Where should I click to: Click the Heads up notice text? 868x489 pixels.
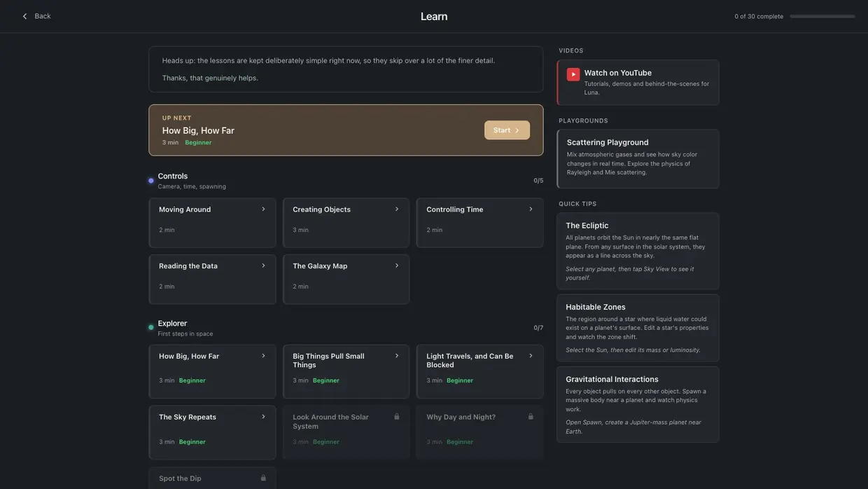[328, 60]
